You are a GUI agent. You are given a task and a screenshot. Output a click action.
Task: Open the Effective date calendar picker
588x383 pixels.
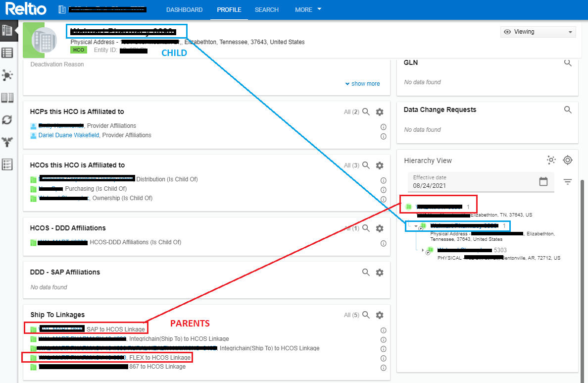point(543,182)
